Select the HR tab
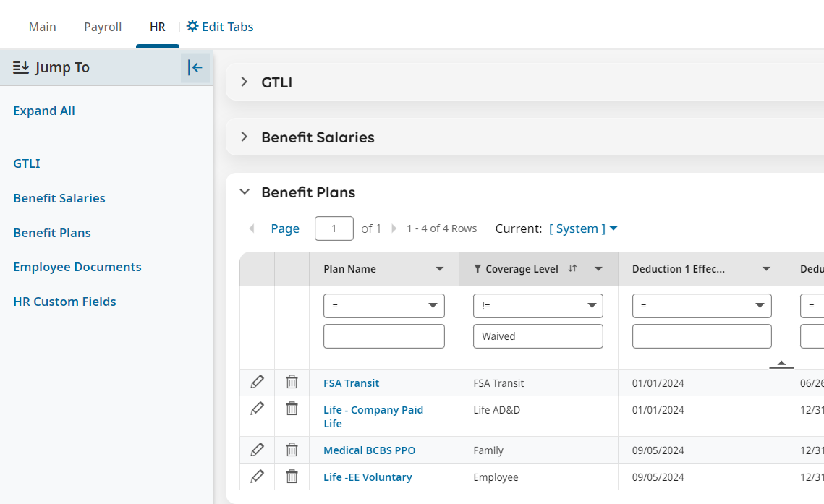 [x=158, y=27]
